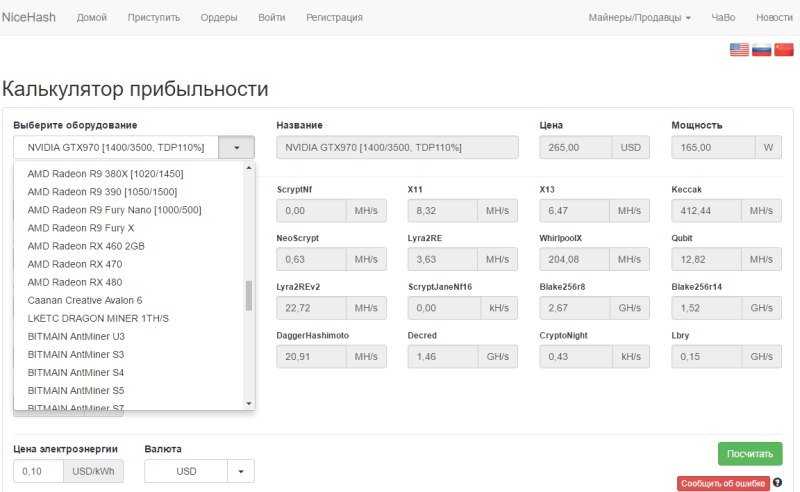Choose the Chinese flag language icon
The width and height of the screenshot is (800, 492).
(x=784, y=50)
